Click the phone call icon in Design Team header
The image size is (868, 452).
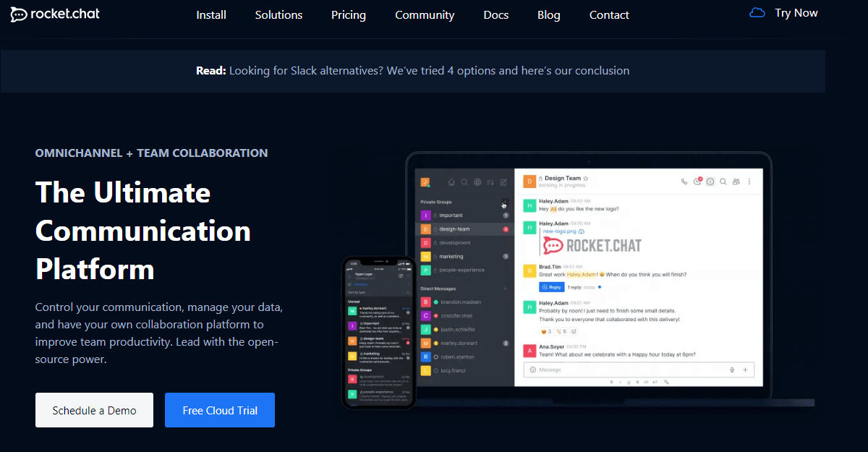(x=684, y=182)
